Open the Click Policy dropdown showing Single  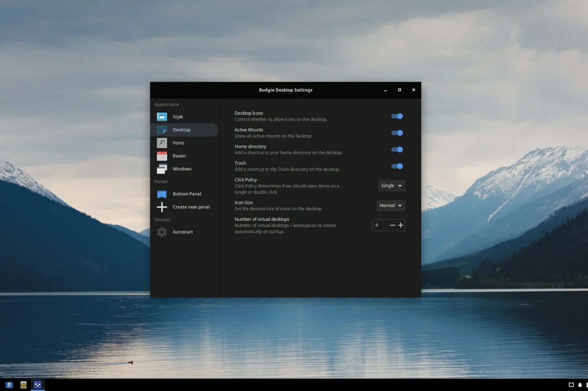(x=391, y=186)
